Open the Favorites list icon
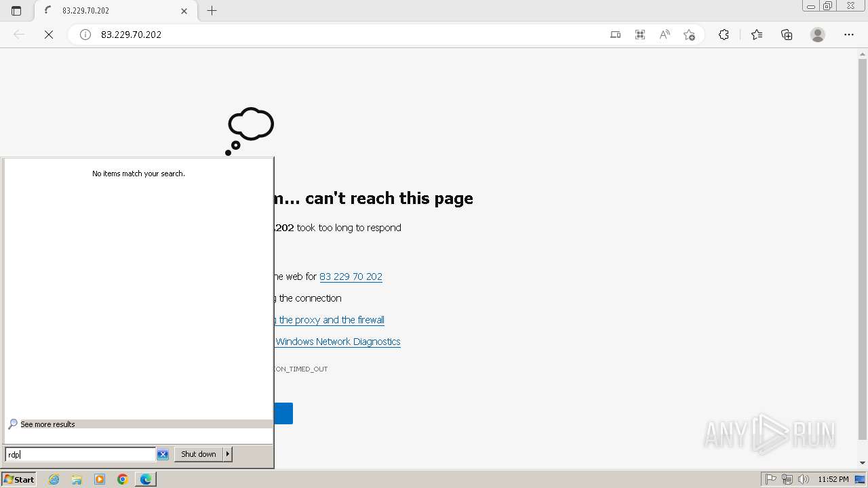 (x=757, y=35)
